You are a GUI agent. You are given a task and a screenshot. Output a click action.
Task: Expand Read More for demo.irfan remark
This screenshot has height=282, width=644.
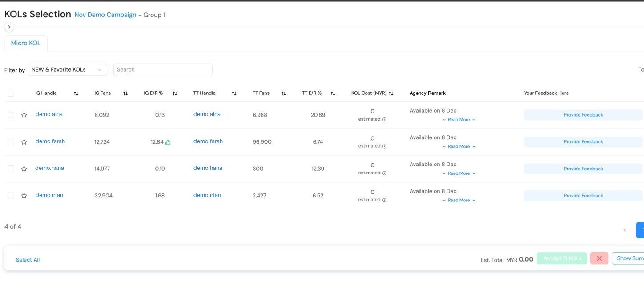(459, 200)
